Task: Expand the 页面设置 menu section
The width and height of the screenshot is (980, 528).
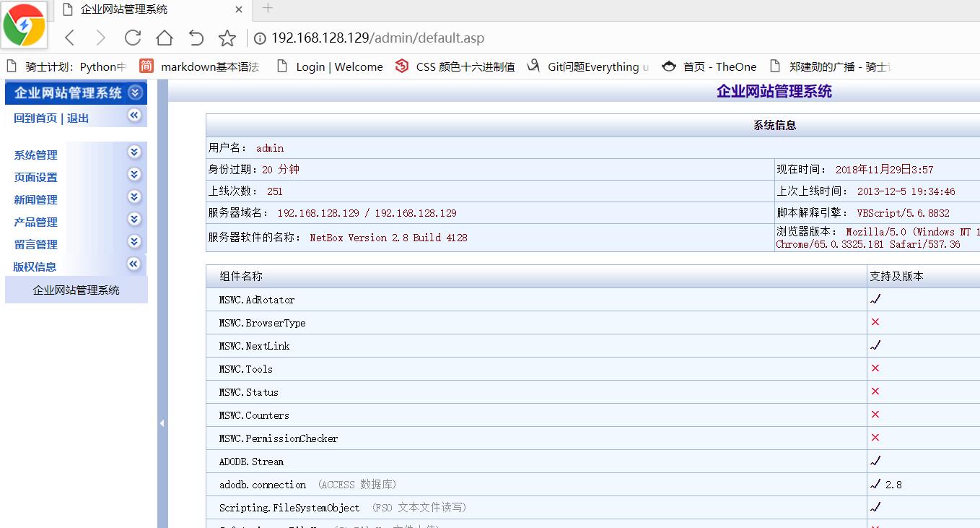Action: pyautogui.click(x=134, y=174)
